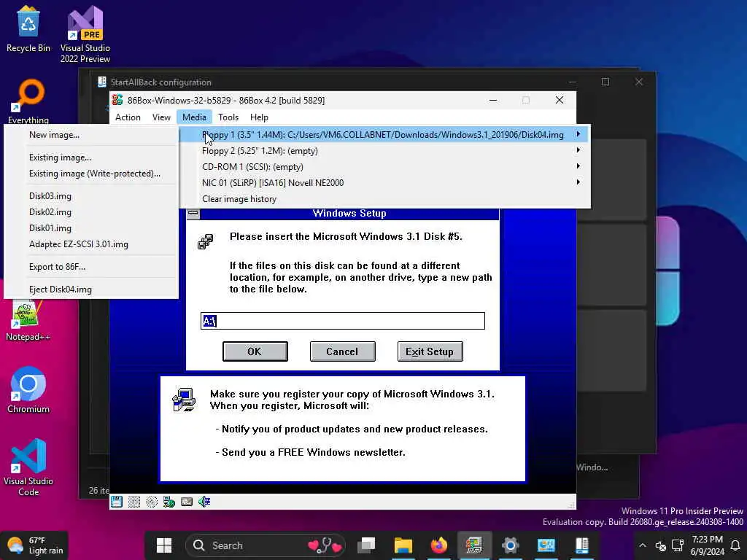Open the View menu
This screenshot has height=560, width=747.
(161, 117)
